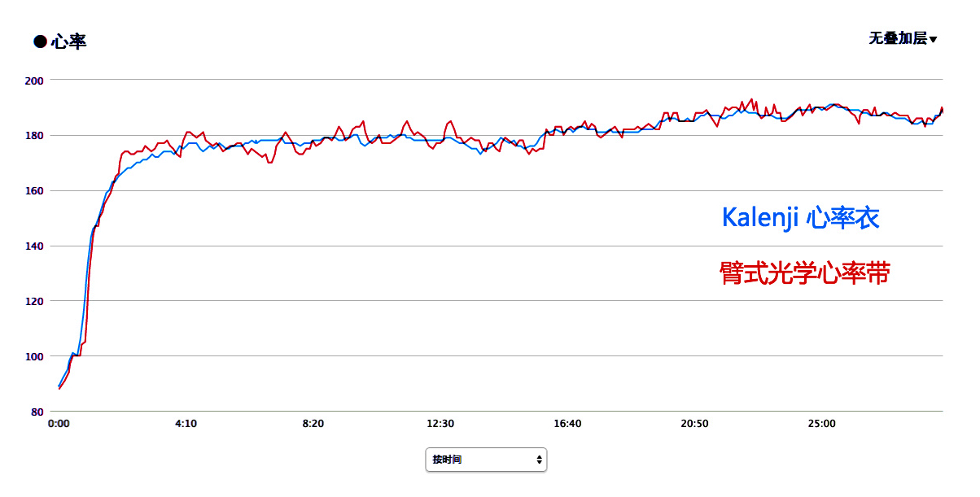Click the up-down arrows of the 按时间 selector
980x497 pixels.
click(x=539, y=460)
